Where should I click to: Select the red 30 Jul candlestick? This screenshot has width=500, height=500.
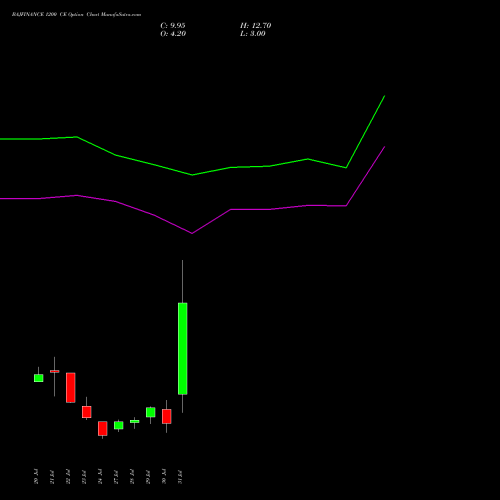click(x=166, y=416)
